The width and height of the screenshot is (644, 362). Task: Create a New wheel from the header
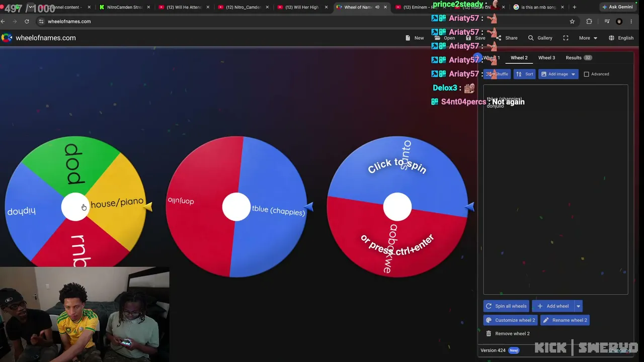coord(415,38)
